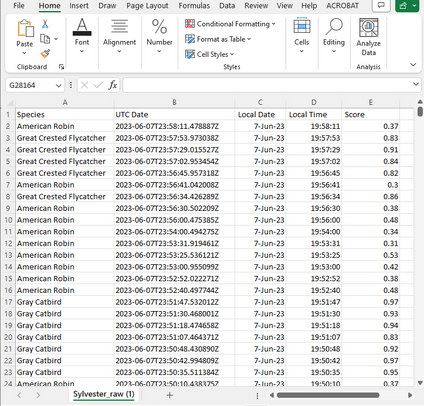The width and height of the screenshot is (424, 406).
Task: Click the Cut scissors icon
Action: (x=45, y=24)
